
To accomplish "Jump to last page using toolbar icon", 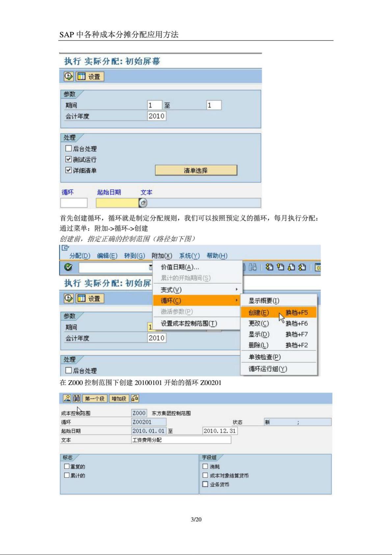I will (302, 267).
